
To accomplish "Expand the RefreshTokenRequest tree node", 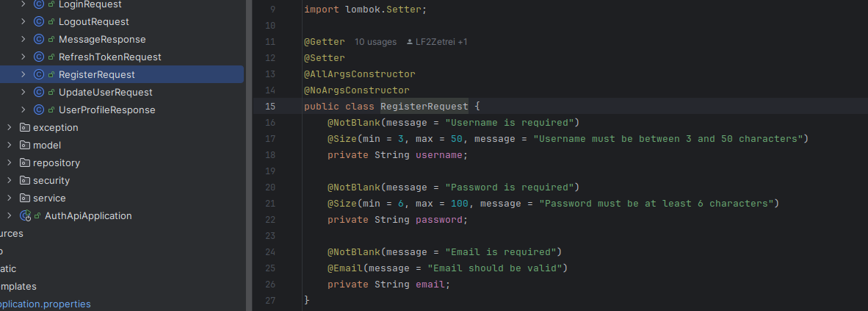I will coord(23,57).
